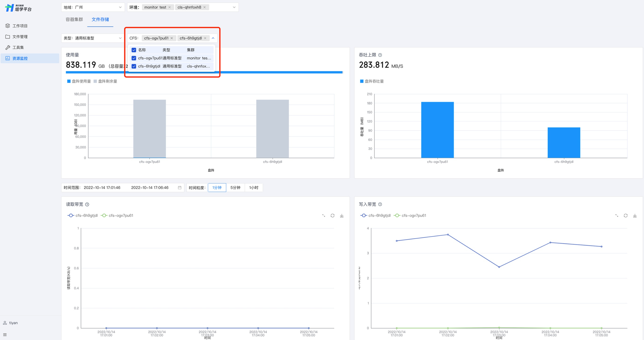Select the 1小时 time granularity

pos(253,187)
